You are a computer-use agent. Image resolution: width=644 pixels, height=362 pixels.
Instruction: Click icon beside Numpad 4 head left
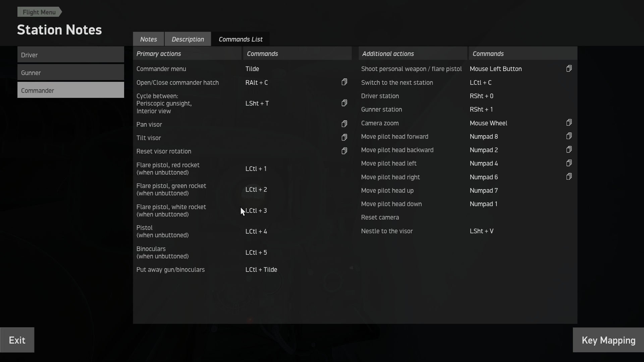coord(569,163)
